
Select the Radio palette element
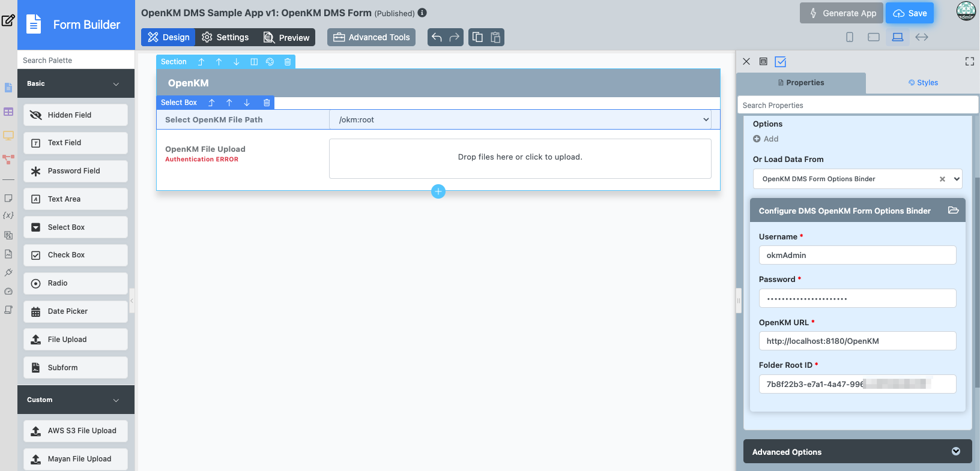[x=76, y=283]
